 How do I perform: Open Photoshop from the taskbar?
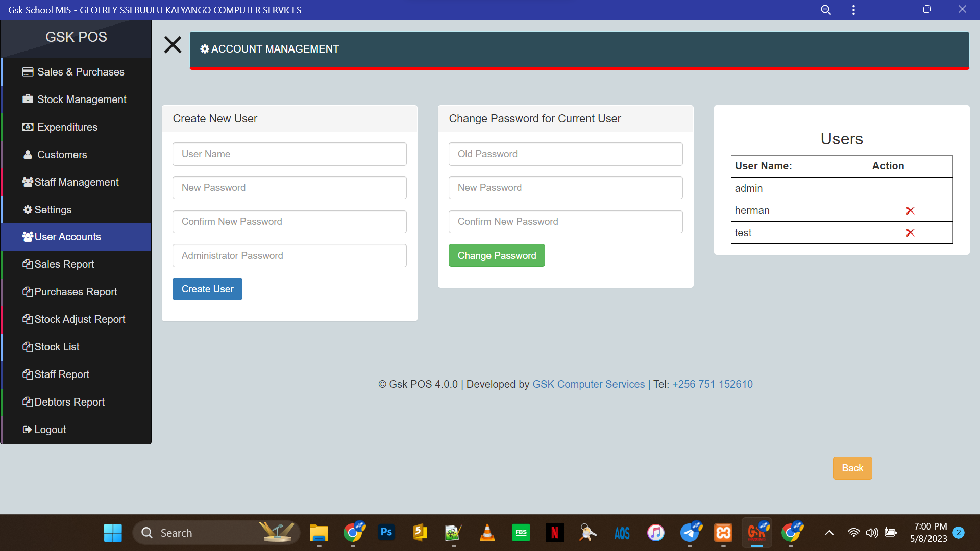[386, 533]
